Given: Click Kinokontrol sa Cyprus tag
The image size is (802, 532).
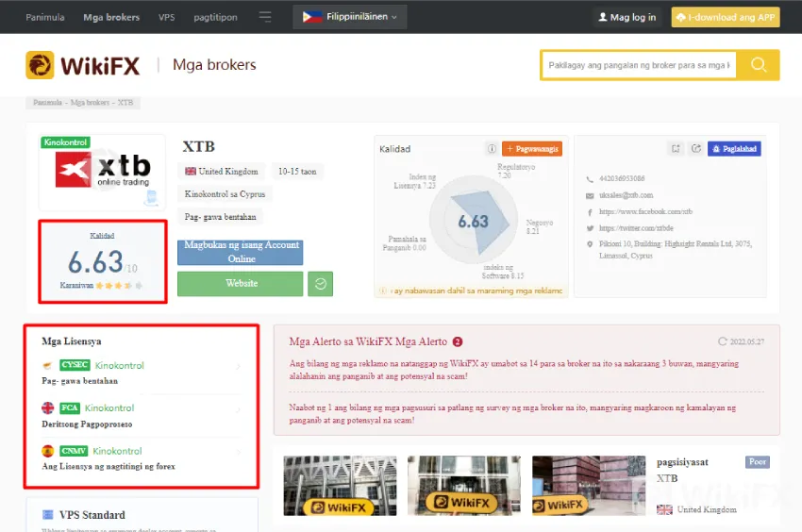Looking at the screenshot, I should (225, 194).
